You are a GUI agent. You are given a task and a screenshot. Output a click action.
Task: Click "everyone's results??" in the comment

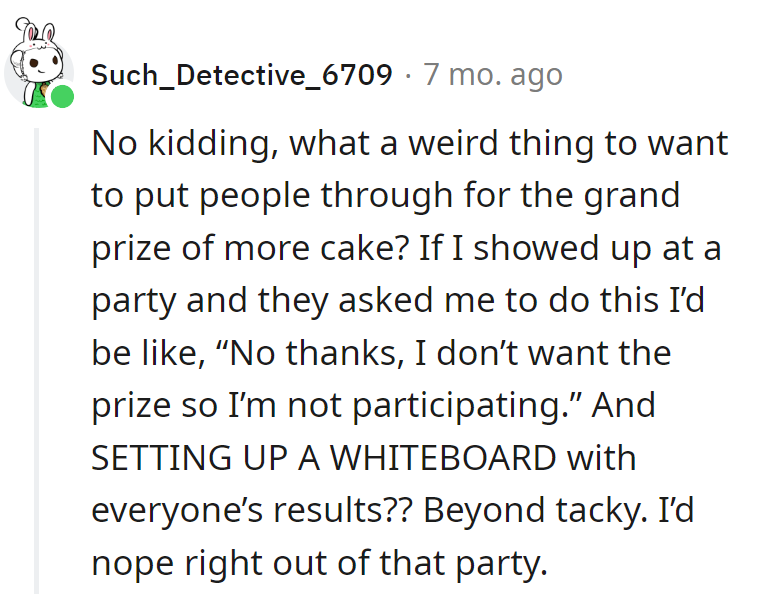click(x=252, y=511)
